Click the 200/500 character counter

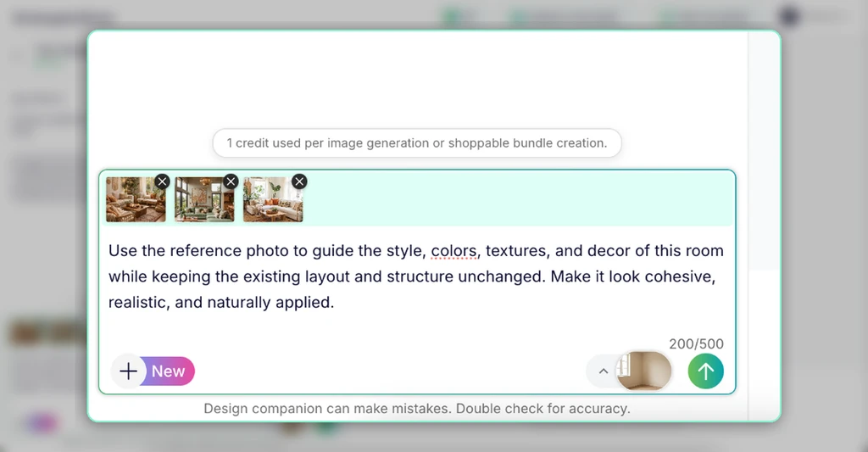[696, 344]
